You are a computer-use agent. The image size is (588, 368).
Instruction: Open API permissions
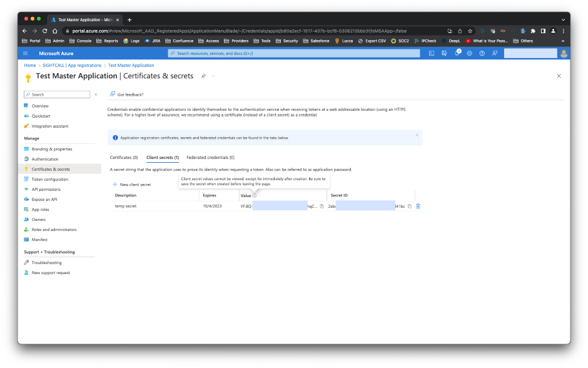click(x=46, y=190)
